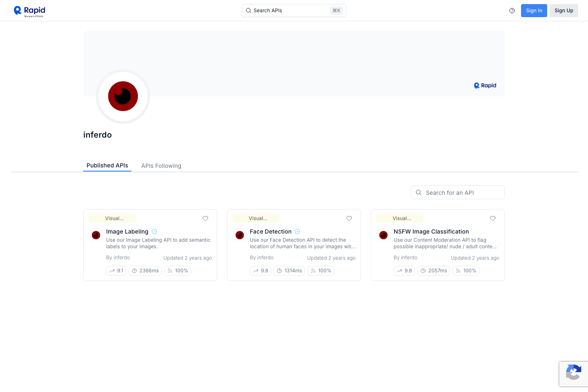Click the Search for an API field

tap(457, 192)
